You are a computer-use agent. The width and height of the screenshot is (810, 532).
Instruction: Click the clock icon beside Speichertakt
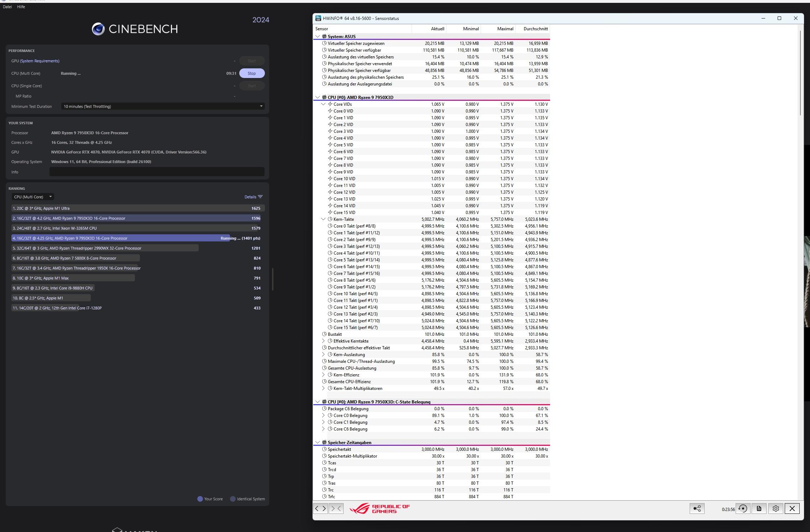[x=324, y=449]
